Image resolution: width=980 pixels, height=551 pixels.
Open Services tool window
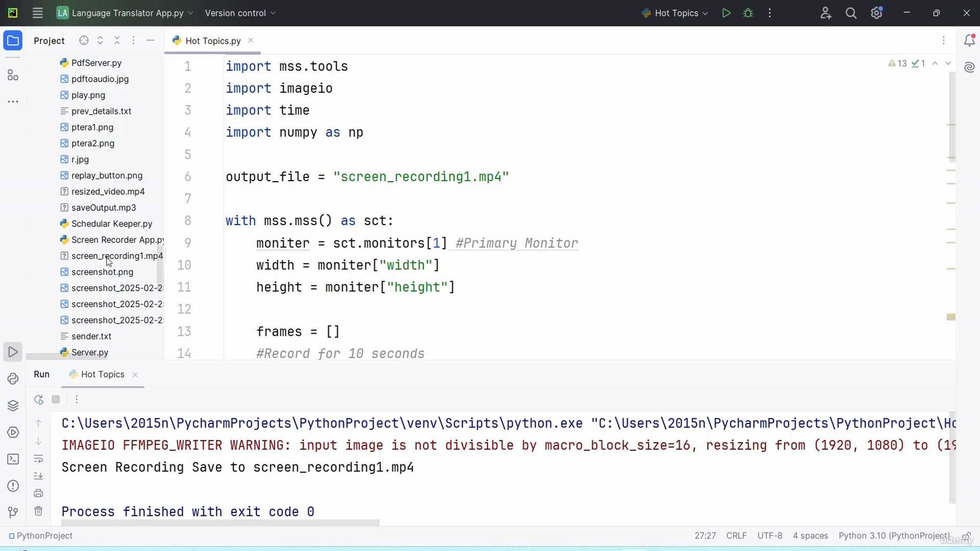(x=13, y=433)
